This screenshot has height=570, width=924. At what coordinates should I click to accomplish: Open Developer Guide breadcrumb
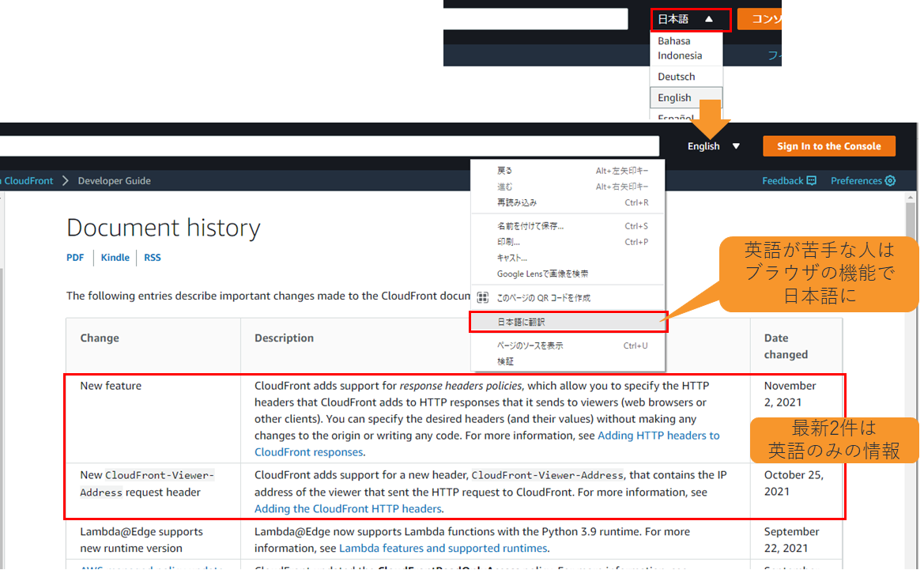[115, 181]
